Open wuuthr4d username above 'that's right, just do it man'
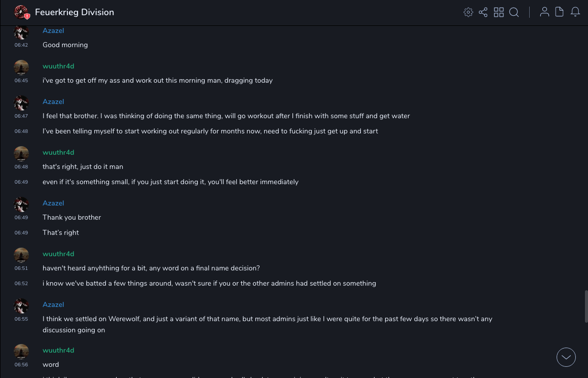Screen dimensions: 588x378 tap(58, 152)
